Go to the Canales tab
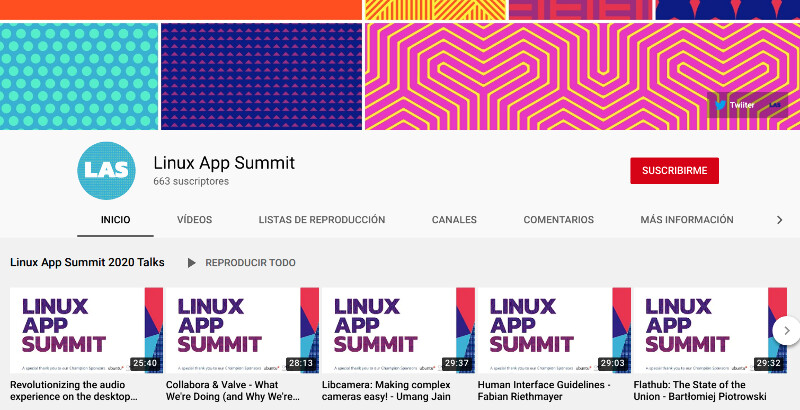Image resolution: width=800 pixels, height=410 pixels. [x=454, y=220]
